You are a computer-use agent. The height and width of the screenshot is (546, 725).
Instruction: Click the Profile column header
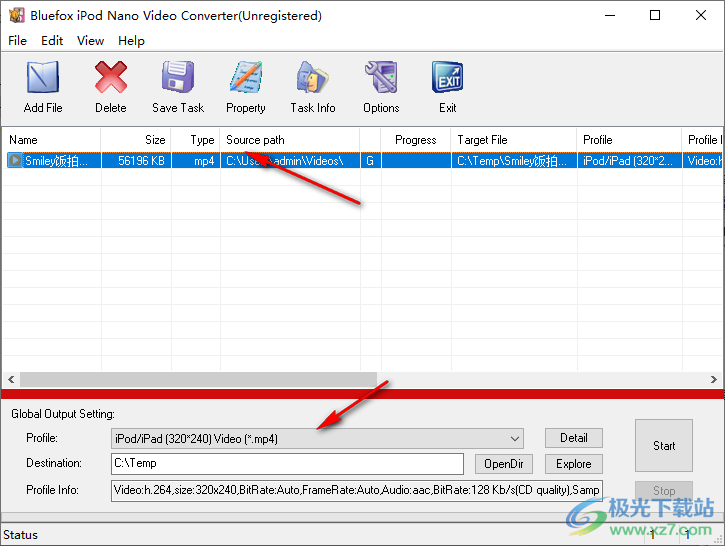tap(629, 140)
